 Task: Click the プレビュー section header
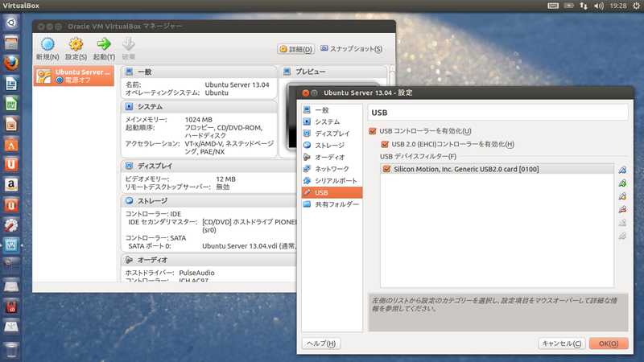point(333,72)
